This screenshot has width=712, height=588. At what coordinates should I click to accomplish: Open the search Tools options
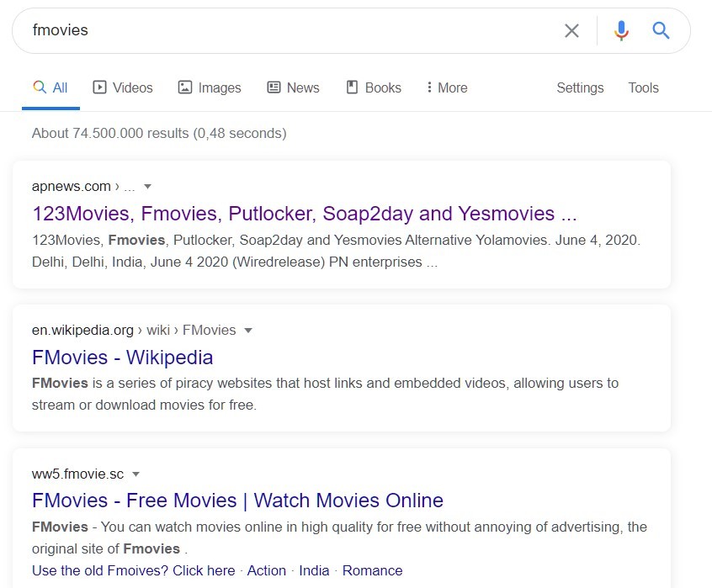click(x=643, y=87)
